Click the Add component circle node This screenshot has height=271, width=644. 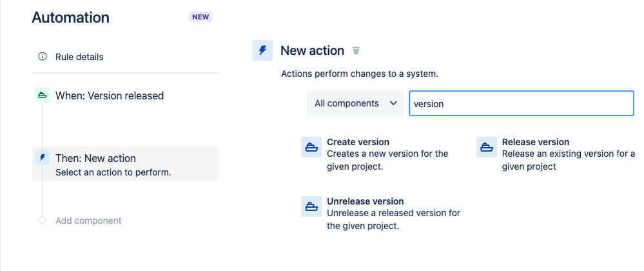pyautogui.click(x=43, y=221)
